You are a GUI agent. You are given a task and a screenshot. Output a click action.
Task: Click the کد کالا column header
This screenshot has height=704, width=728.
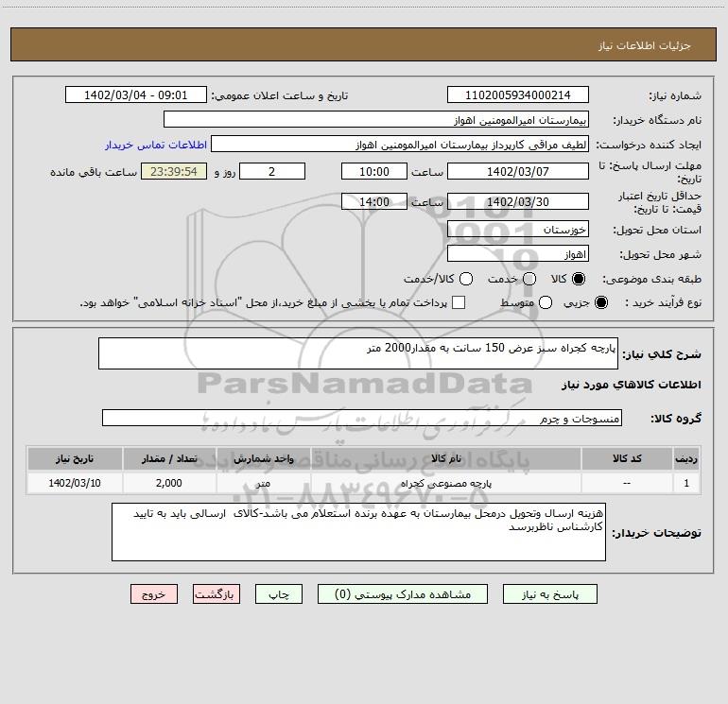627,458
